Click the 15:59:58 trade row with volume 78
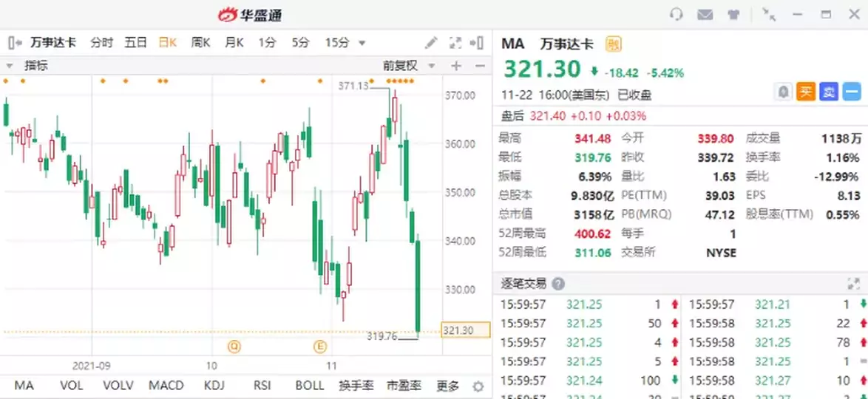The height and width of the screenshot is (399, 868). [x=776, y=343]
